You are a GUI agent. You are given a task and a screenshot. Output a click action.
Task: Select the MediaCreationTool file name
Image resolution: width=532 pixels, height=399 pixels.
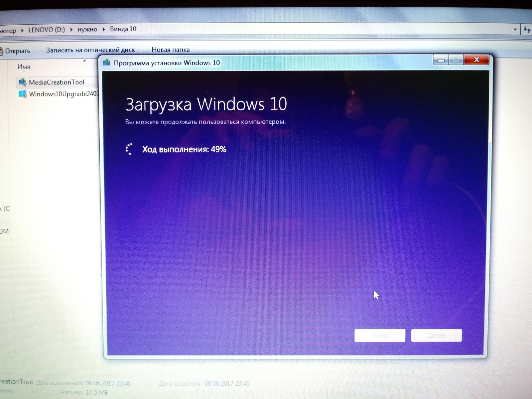[57, 82]
